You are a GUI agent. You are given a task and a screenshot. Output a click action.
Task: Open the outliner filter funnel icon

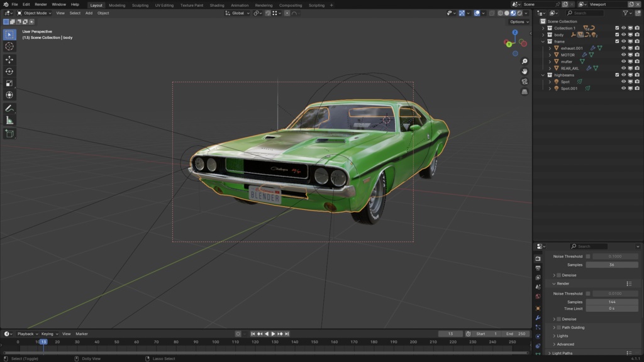click(625, 13)
